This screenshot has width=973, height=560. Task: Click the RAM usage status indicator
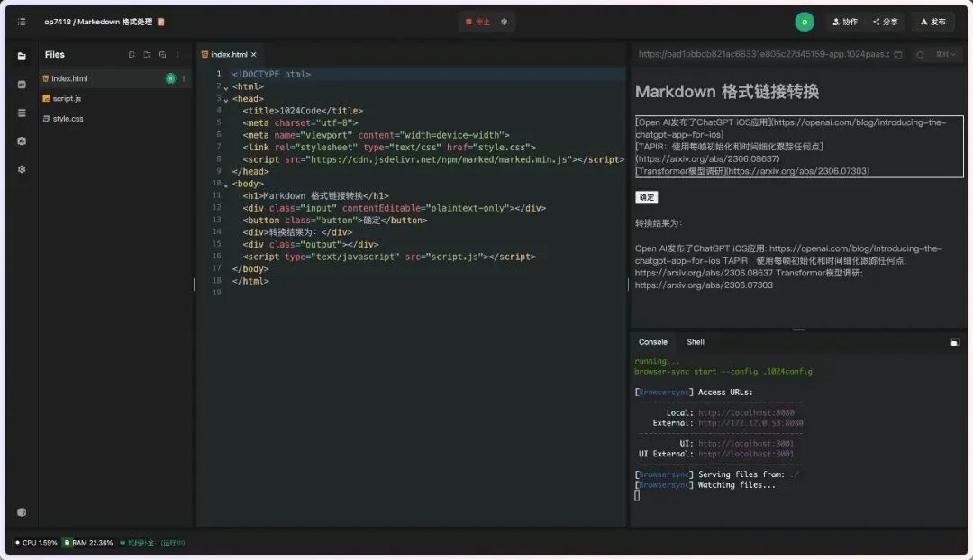pyautogui.click(x=88, y=543)
